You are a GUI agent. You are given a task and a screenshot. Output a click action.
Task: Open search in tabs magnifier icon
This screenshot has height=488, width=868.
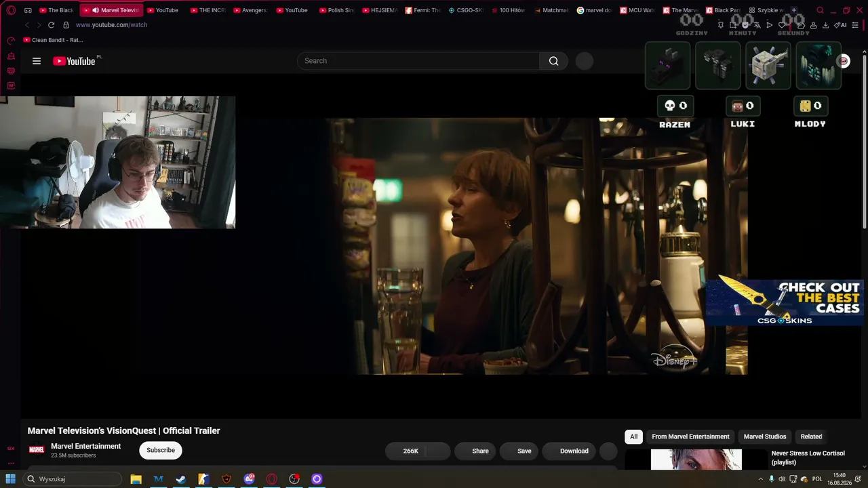coord(820,10)
